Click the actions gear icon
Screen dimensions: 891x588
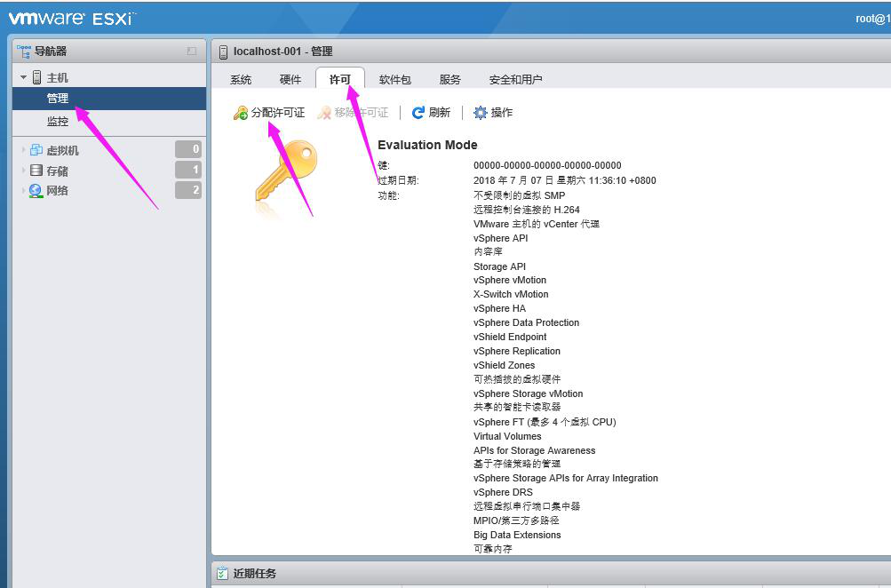tap(481, 113)
